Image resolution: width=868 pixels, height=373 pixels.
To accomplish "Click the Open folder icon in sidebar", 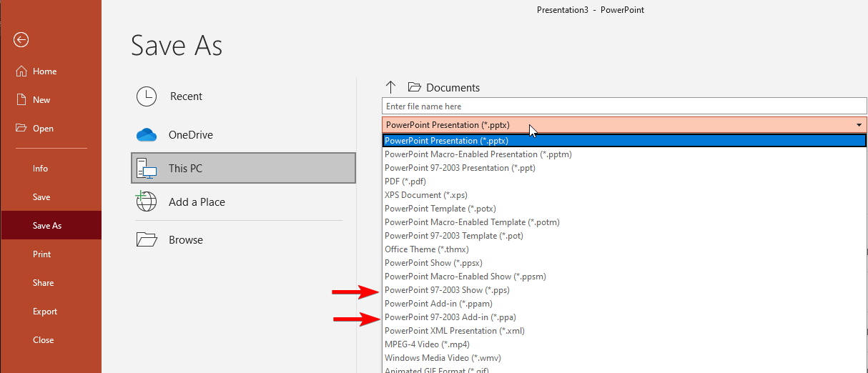I will click(x=21, y=128).
